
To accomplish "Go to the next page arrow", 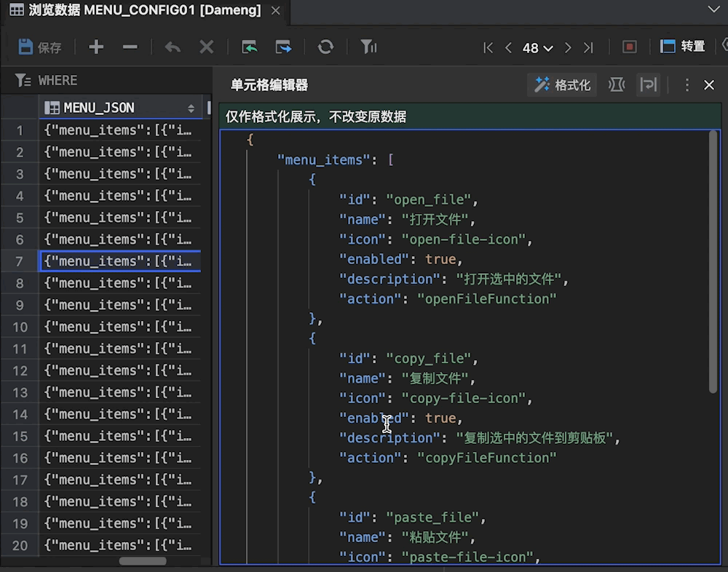I will [x=568, y=47].
